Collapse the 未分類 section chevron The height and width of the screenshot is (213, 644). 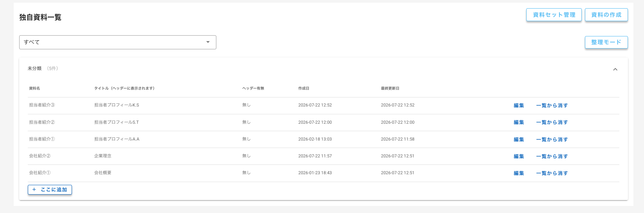click(615, 69)
